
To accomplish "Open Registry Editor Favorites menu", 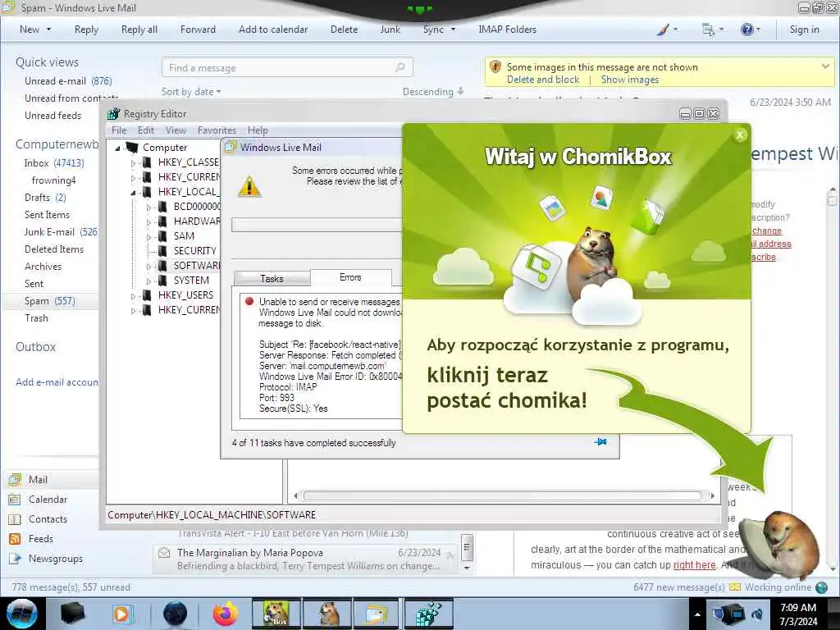I will coord(217,130).
